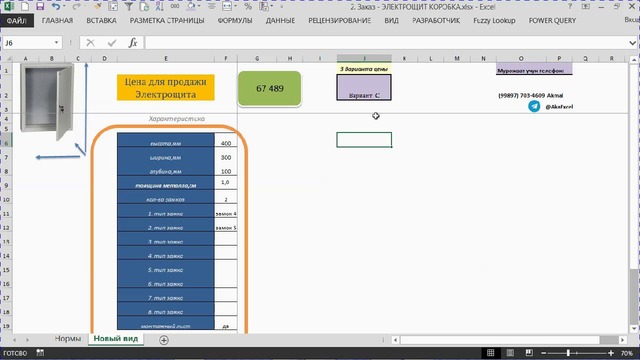Click the Save floppy disk icon
The height and width of the screenshot is (360, 640).
point(40,6)
